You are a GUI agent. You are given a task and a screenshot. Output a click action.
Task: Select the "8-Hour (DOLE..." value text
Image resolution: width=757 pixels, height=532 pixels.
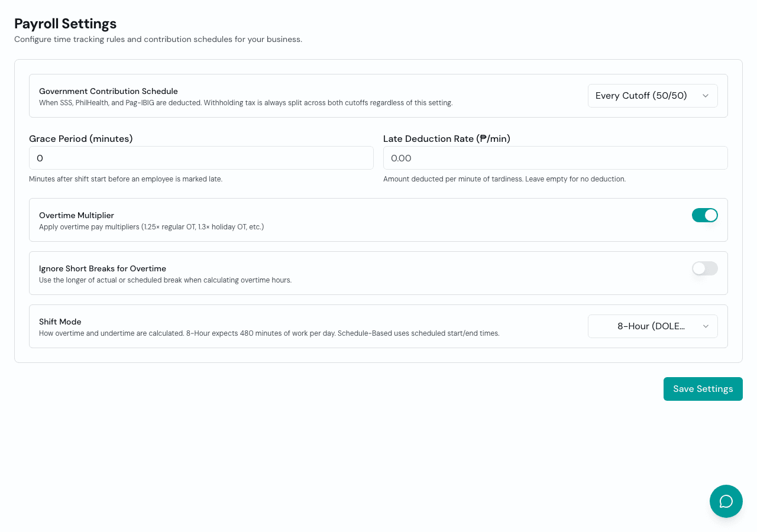click(x=651, y=326)
